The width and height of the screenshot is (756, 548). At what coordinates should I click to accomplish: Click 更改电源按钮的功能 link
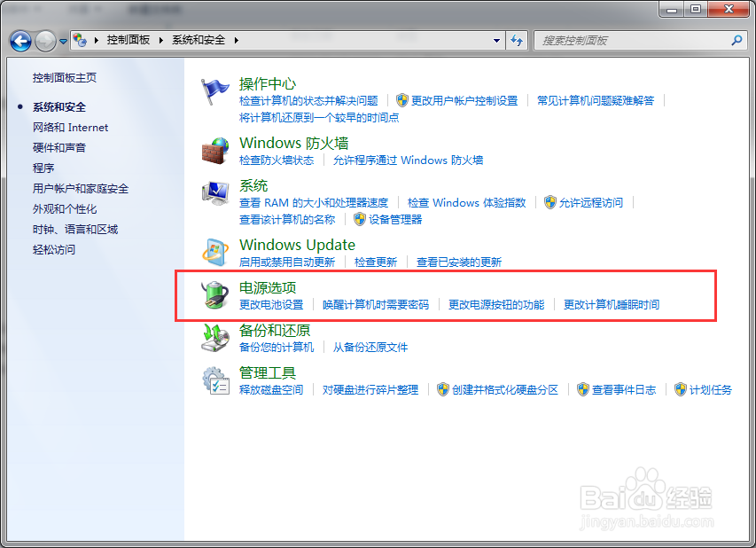[496, 304]
